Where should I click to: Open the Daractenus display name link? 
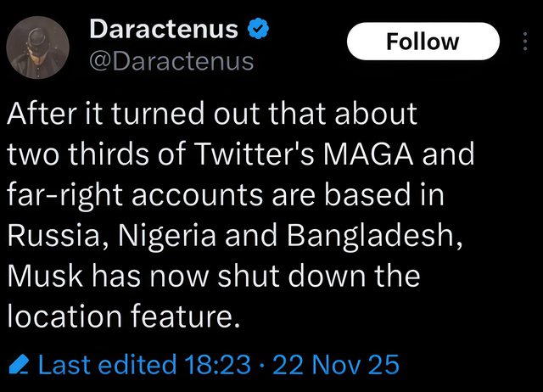[163, 30]
